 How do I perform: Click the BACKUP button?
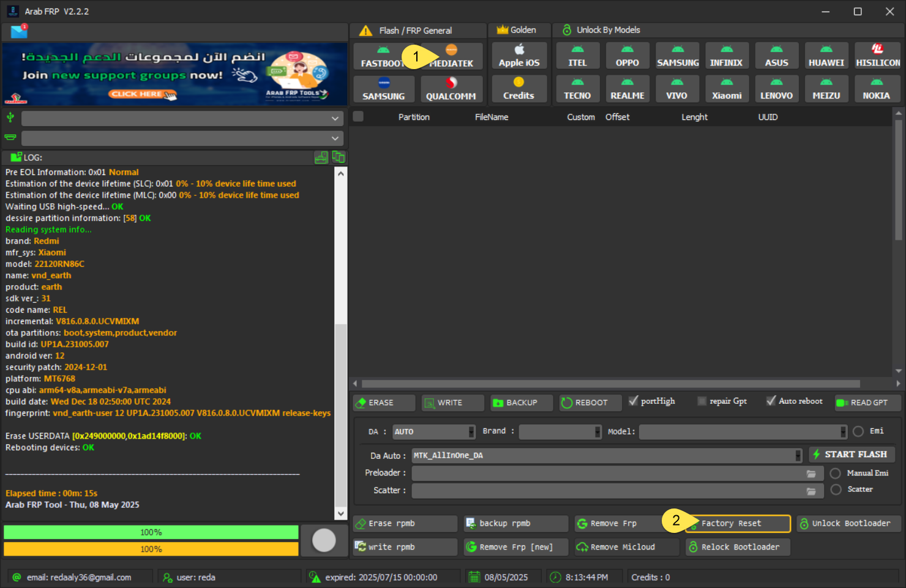522,403
